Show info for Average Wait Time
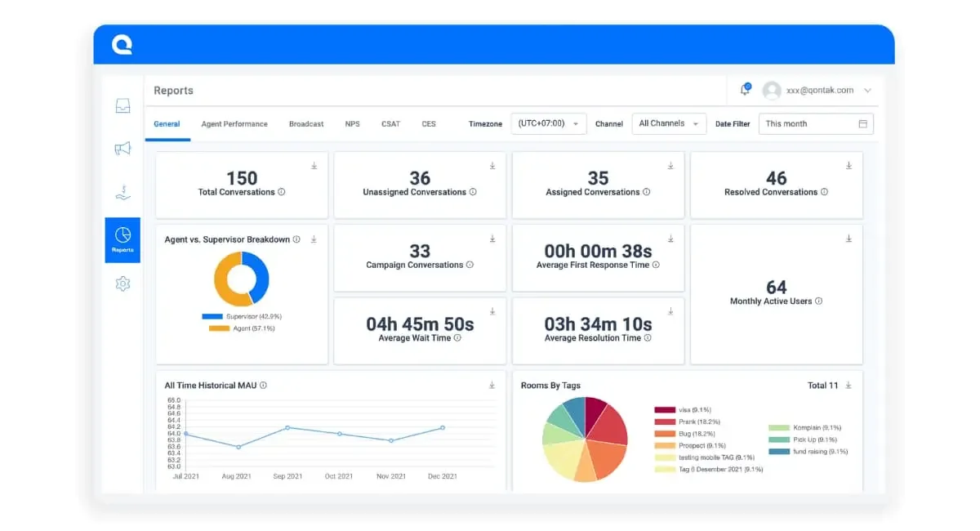Image resolution: width=980 pixels, height=531 pixels. [x=457, y=337]
